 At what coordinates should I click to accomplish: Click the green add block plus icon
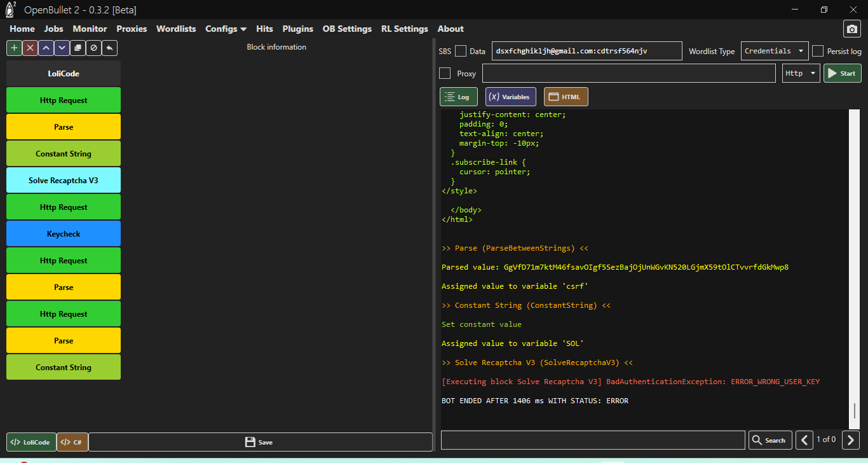click(14, 48)
